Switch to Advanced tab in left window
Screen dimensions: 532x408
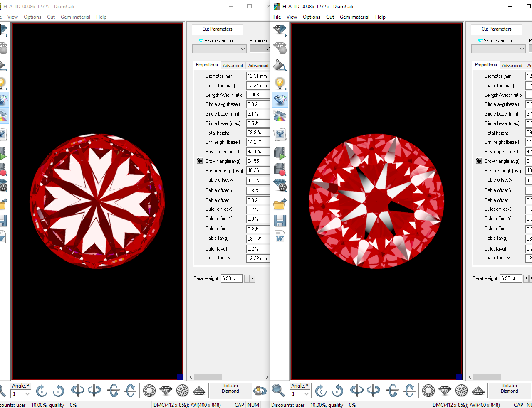(x=233, y=66)
